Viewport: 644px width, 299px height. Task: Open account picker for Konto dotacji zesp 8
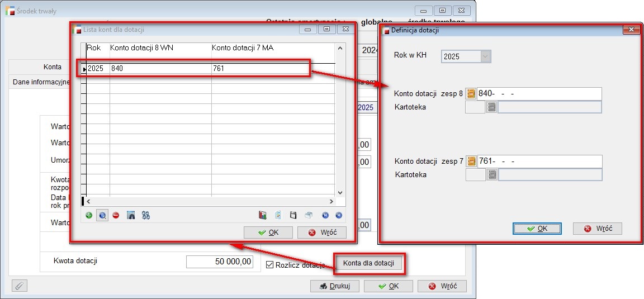pyautogui.click(x=471, y=93)
